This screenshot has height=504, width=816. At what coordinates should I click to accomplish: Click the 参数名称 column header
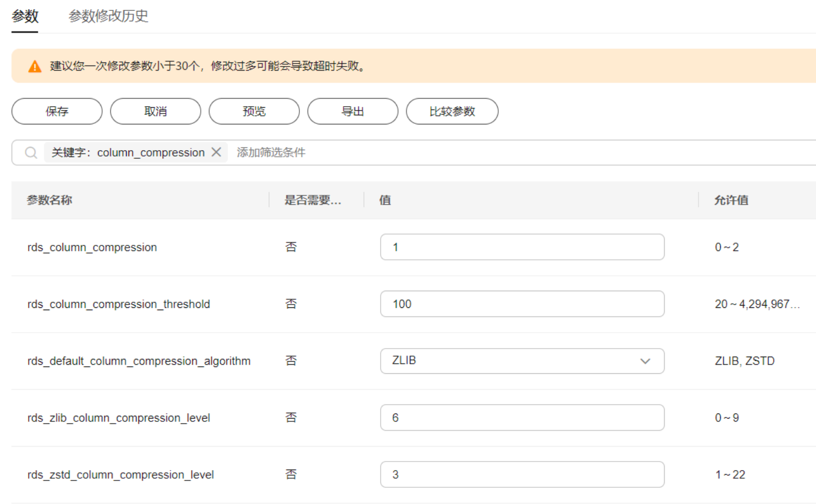point(50,200)
